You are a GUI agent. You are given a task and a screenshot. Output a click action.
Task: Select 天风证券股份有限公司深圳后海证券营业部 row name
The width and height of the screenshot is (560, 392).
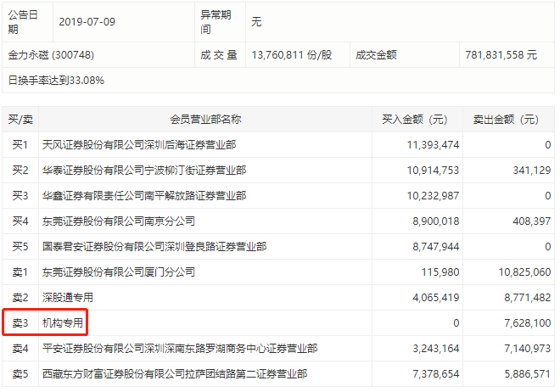click(139, 144)
